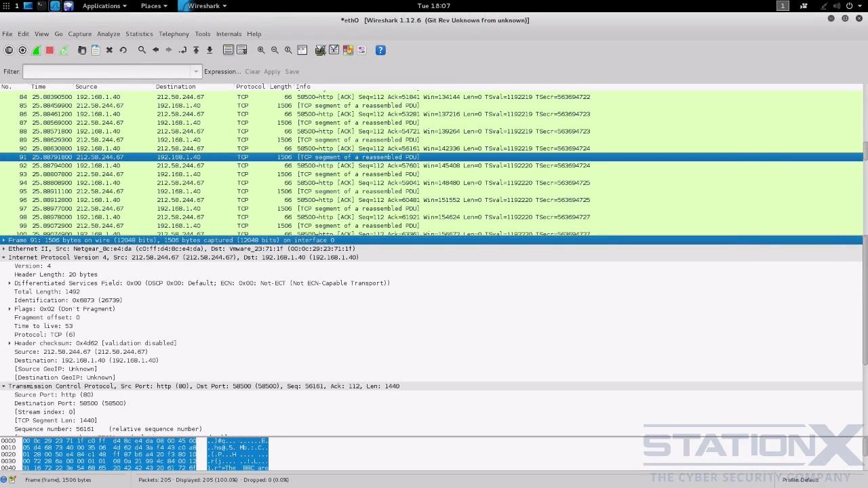Screen dimensions: 868x488
Task: Click workspace indicator 1 in top panel
Action: pyautogui.click(x=783, y=6)
